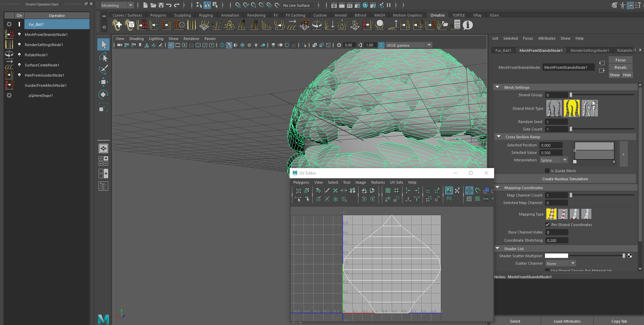Screen dimensions: 644x325
Task: Choose the Paint selection tool
Action: 103,69
